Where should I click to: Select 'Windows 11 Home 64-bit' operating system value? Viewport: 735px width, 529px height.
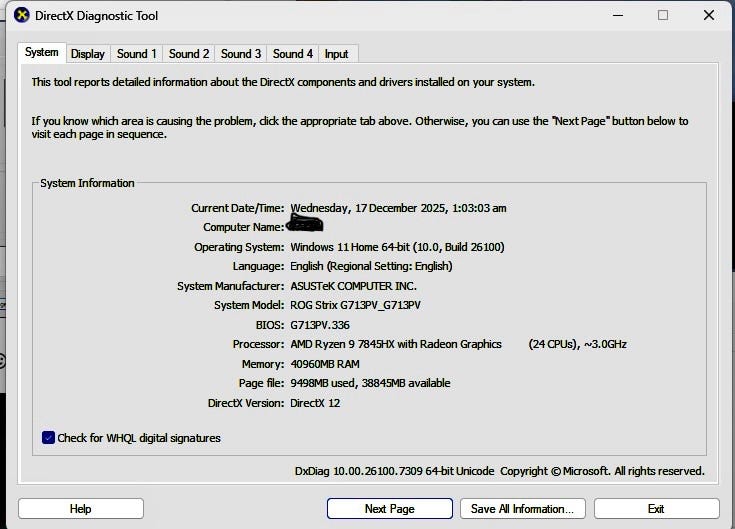pyautogui.click(x=350, y=247)
